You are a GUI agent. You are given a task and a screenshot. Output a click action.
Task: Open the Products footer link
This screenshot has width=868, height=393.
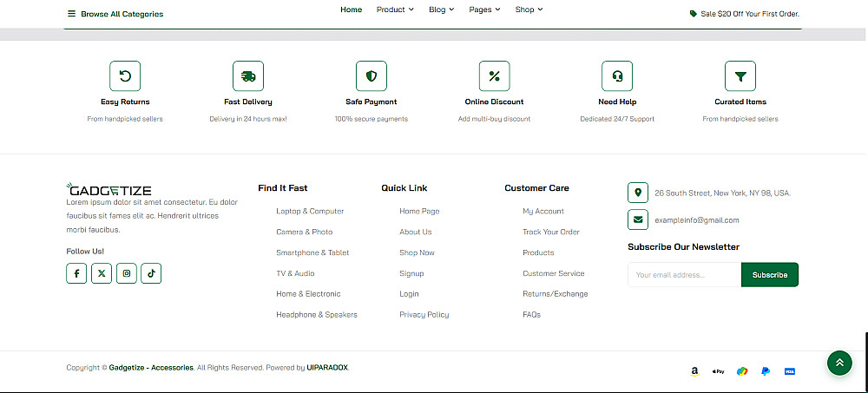[538, 252]
